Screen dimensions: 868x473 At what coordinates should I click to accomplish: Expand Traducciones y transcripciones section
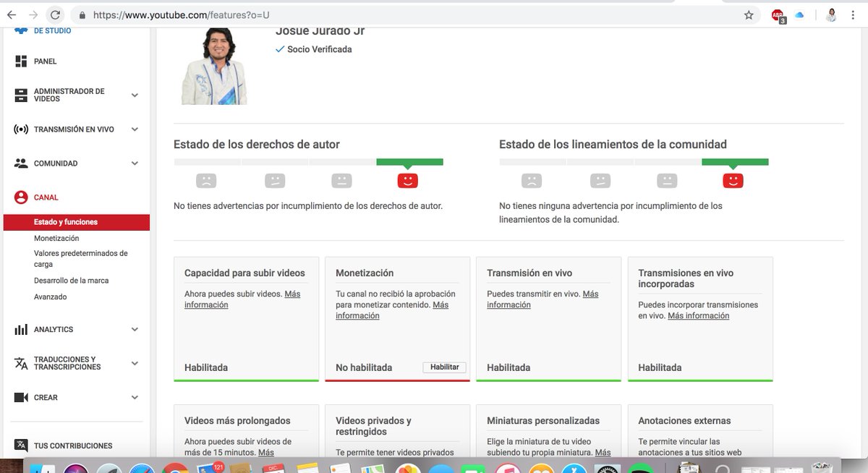click(x=135, y=363)
